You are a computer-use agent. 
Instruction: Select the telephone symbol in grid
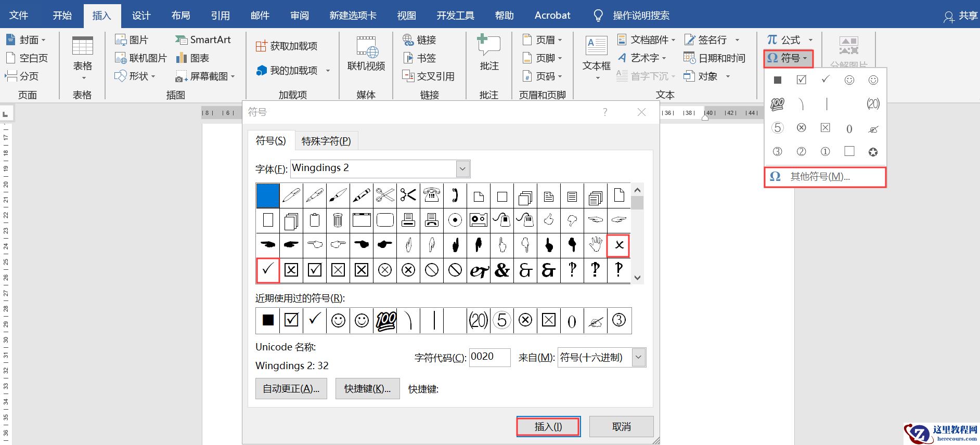click(x=431, y=195)
